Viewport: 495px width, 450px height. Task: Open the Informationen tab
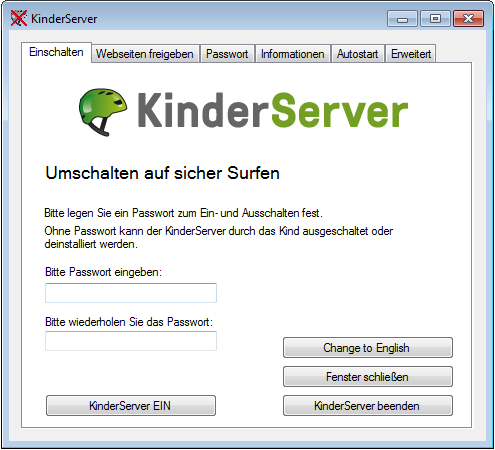293,54
